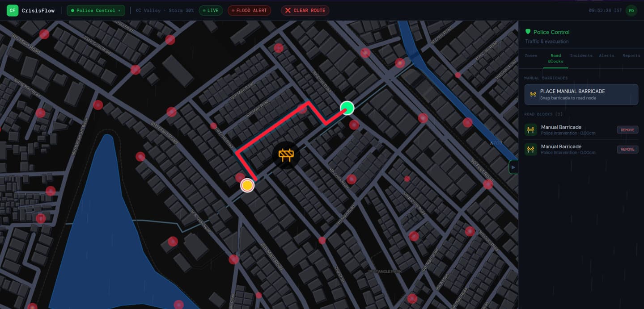Switch to the Zones tab
Image resolution: width=644 pixels, height=309 pixels.
tap(531, 56)
